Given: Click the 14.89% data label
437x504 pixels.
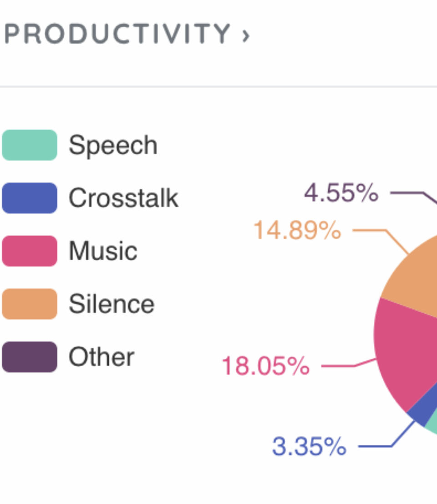Looking at the screenshot, I should [297, 230].
